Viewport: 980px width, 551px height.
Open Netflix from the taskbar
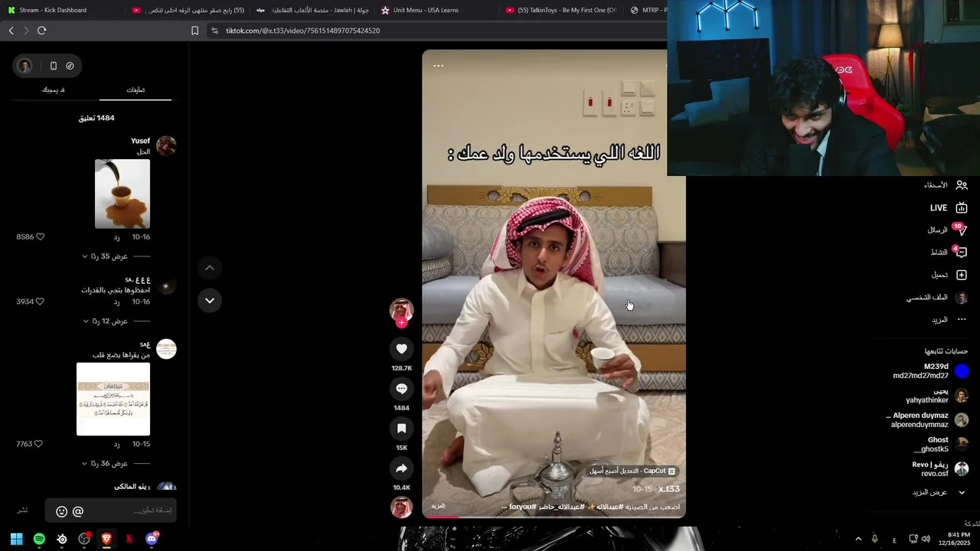pos(129,539)
